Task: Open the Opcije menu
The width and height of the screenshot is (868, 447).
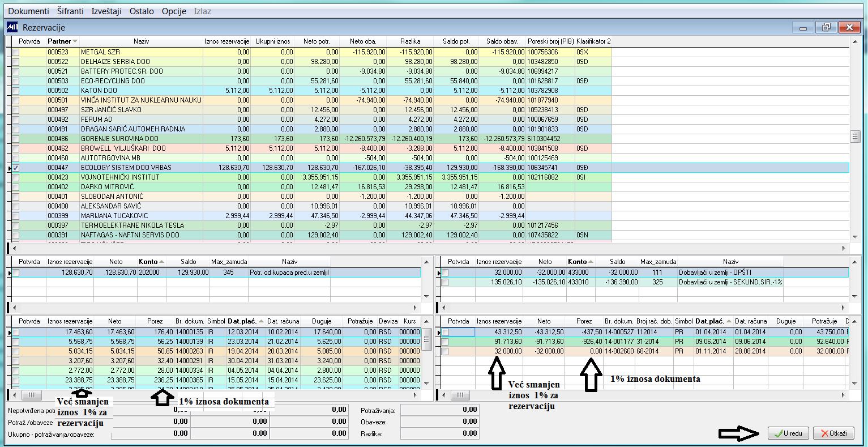Action: point(174,11)
